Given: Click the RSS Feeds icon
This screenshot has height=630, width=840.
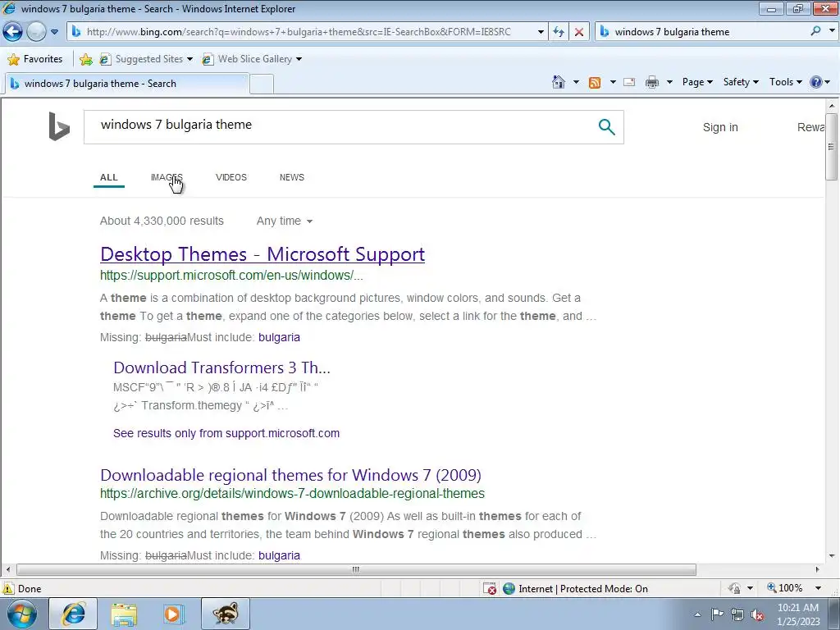Looking at the screenshot, I should pyautogui.click(x=595, y=82).
